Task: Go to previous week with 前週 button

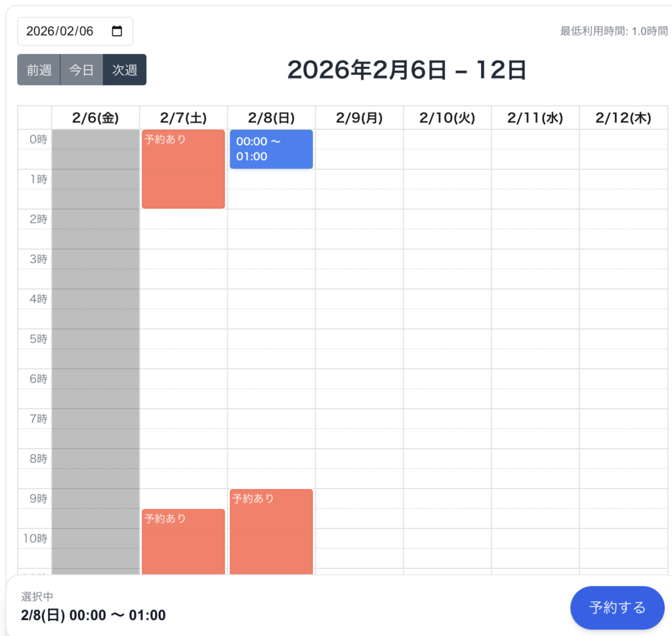Action: point(39,70)
